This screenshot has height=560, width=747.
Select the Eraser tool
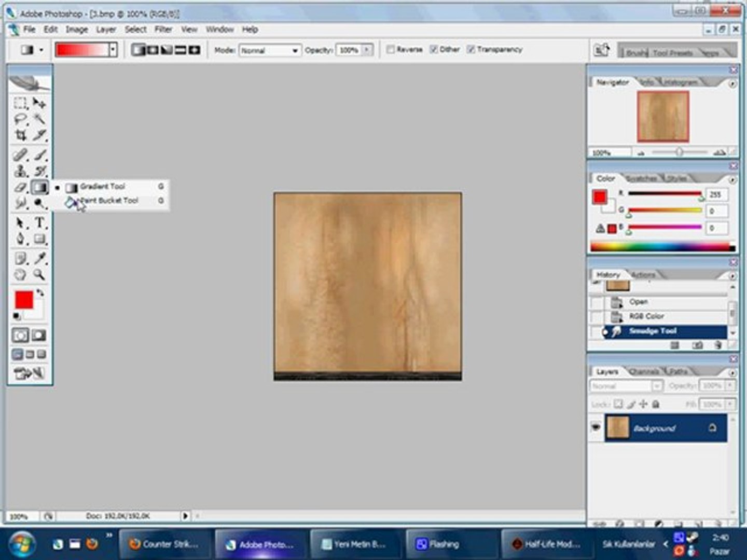pos(20,187)
